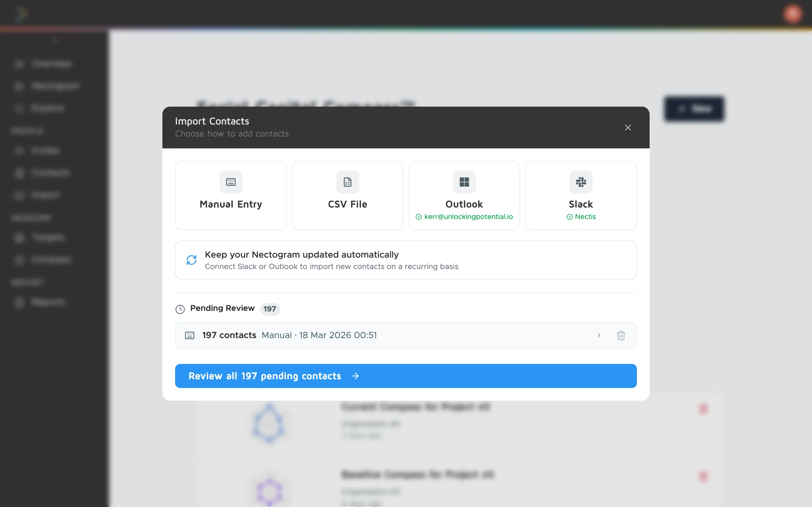Click the CSV File document icon
Screen dimensions: 812x507
[347, 182]
